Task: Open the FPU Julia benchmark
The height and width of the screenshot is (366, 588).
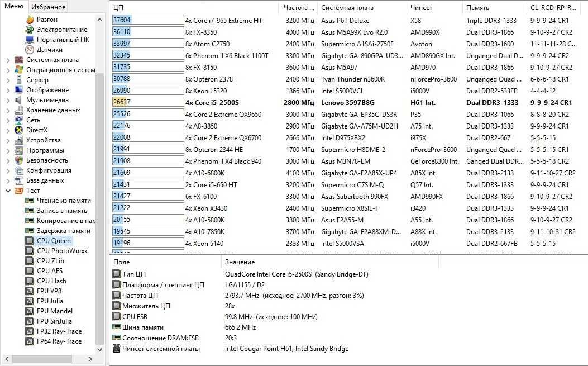Action: (50, 301)
